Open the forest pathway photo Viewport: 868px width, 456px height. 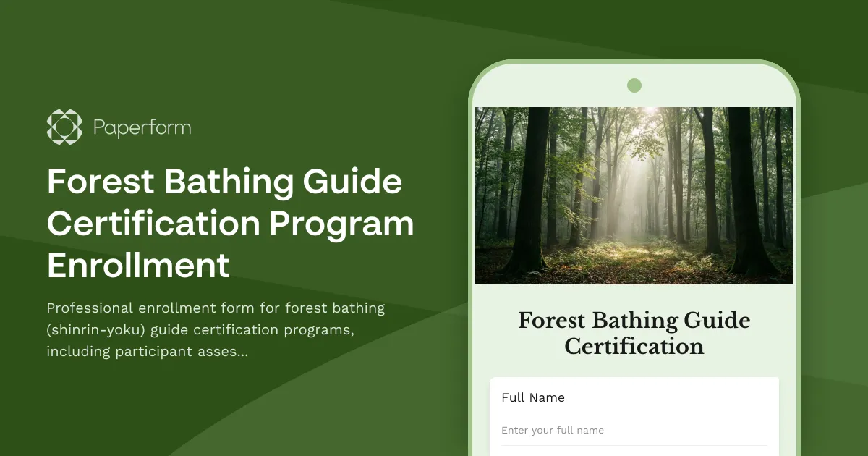pos(634,195)
